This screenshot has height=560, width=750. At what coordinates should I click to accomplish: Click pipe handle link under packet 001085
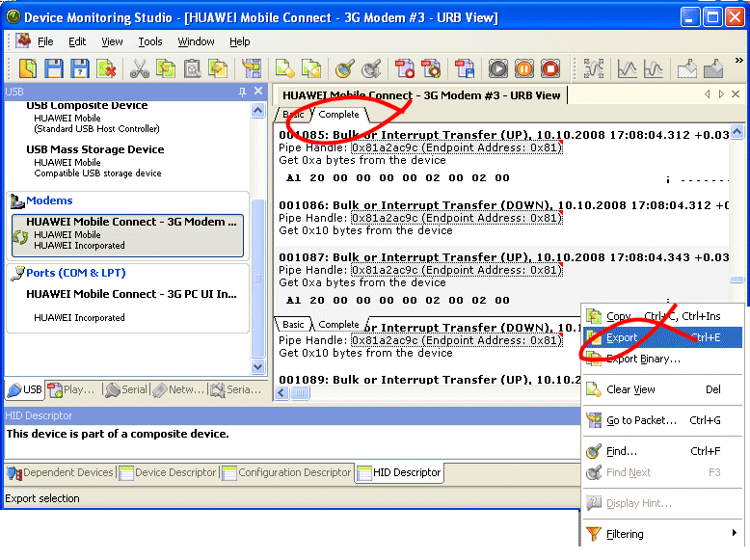coord(457,147)
